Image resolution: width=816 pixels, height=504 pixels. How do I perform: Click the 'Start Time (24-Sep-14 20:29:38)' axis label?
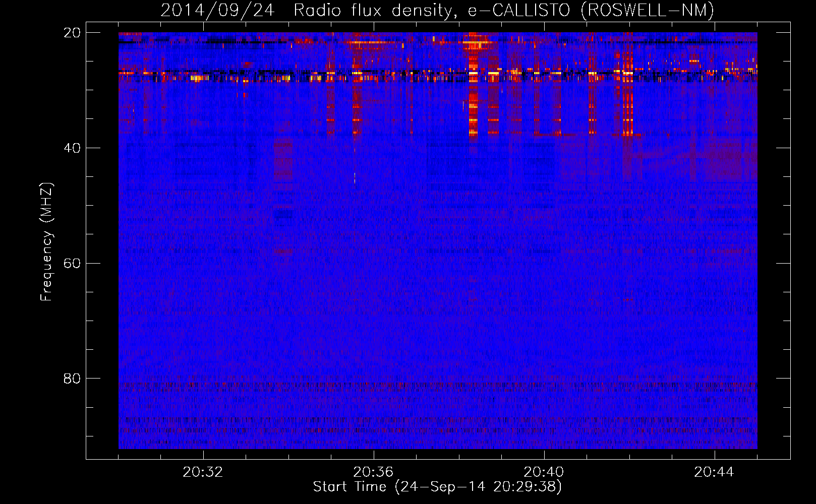(x=437, y=487)
